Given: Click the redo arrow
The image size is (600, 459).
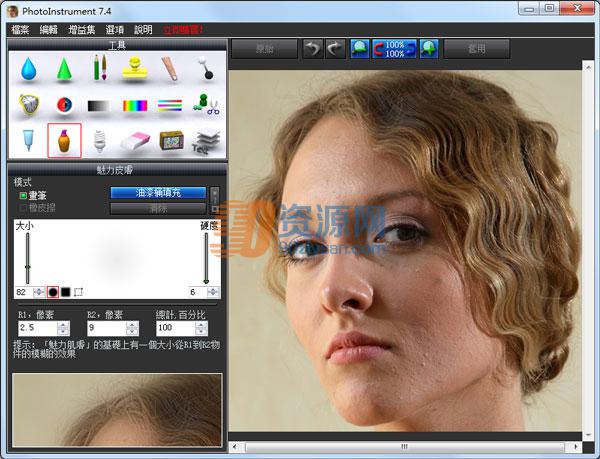Looking at the screenshot, I should [335, 49].
